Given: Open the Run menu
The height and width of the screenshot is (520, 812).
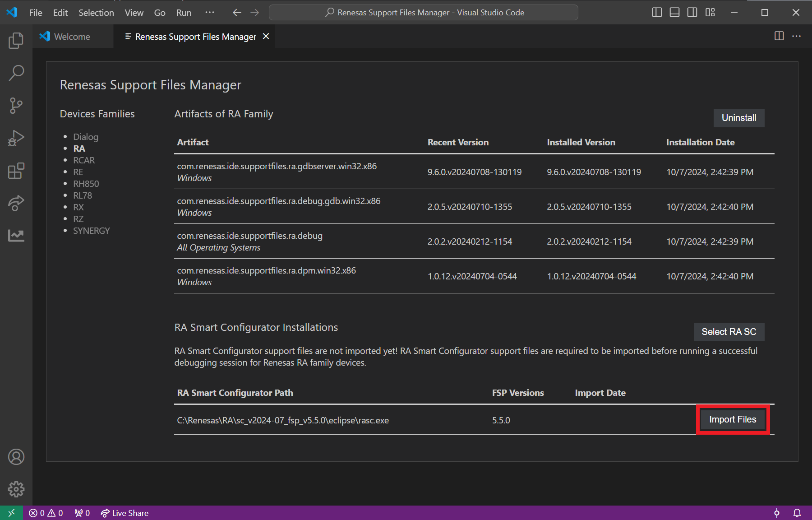Looking at the screenshot, I should coord(184,13).
